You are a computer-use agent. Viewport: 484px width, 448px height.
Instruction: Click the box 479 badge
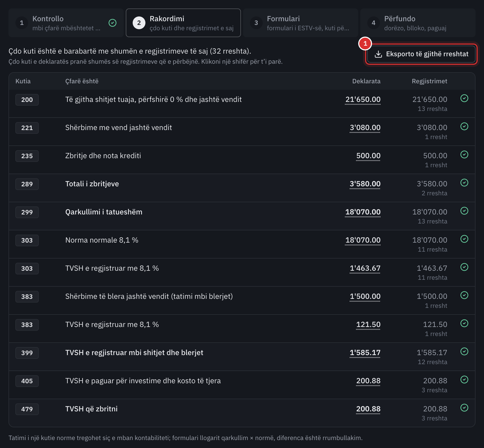(27, 409)
